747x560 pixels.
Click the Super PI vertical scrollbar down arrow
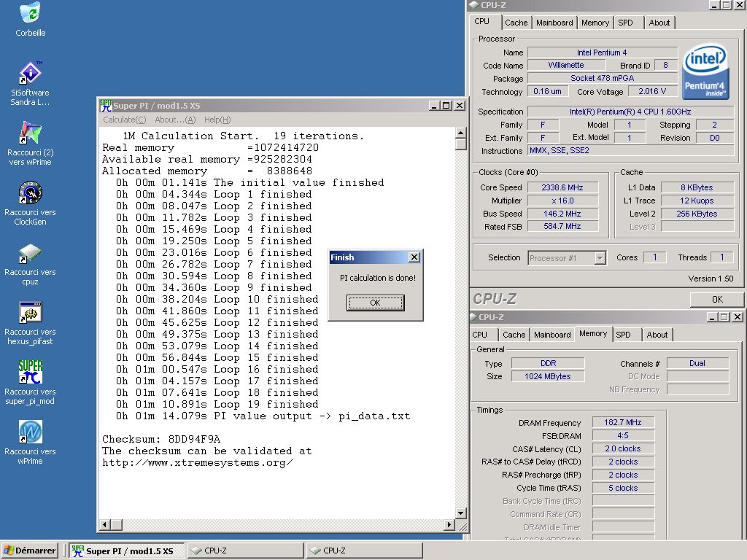click(461, 513)
